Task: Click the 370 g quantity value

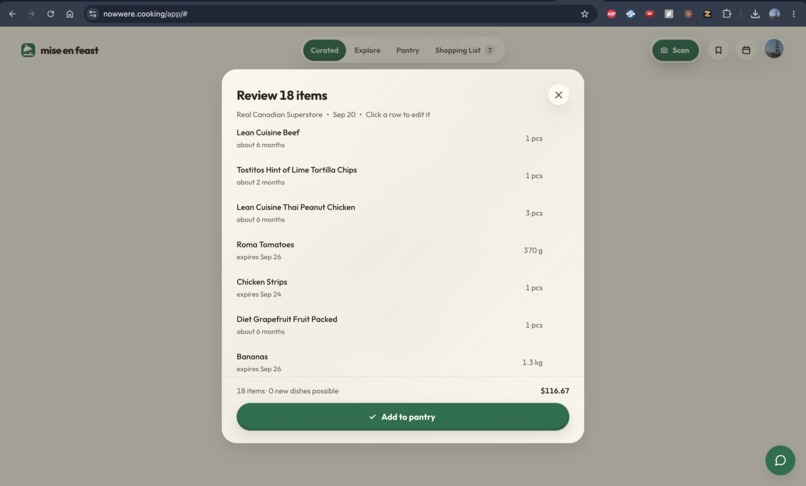Action: tap(533, 250)
